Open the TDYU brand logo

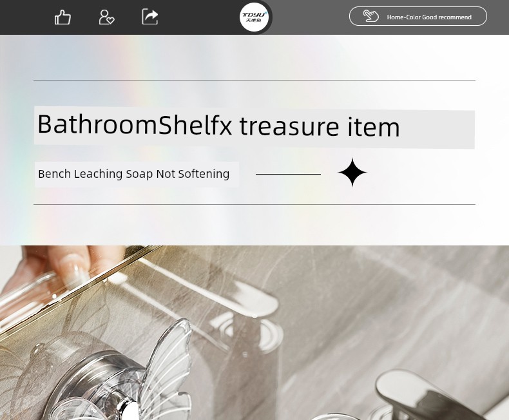point(254,17)
